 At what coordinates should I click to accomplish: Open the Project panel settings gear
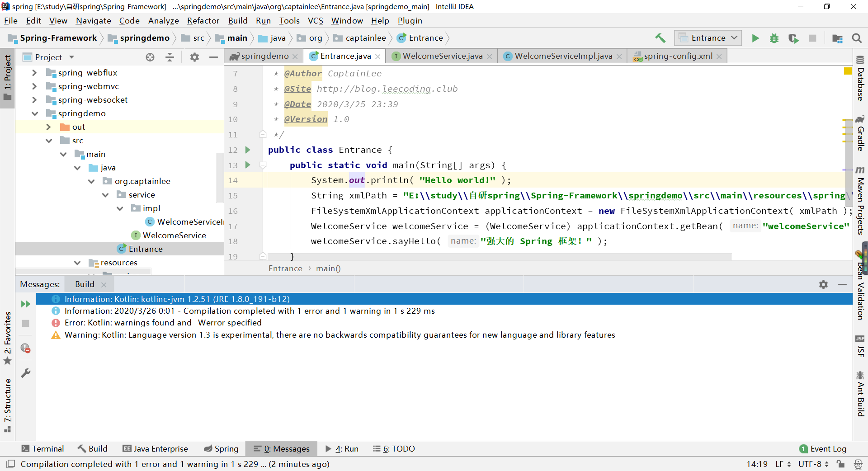tap(194, 57)
